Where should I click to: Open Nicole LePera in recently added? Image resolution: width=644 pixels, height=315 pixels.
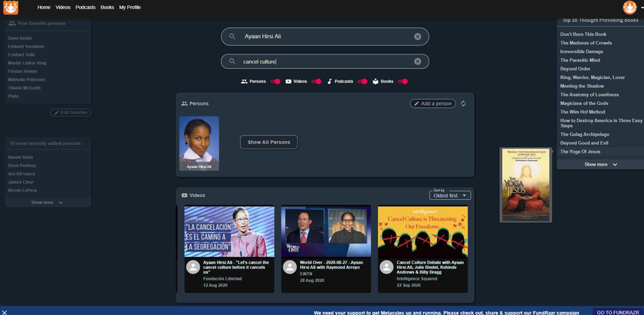click(21, 191)
